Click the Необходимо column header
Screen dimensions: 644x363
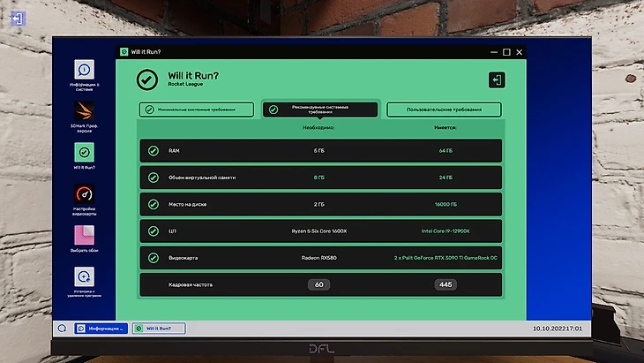click(x=318, y=128)
